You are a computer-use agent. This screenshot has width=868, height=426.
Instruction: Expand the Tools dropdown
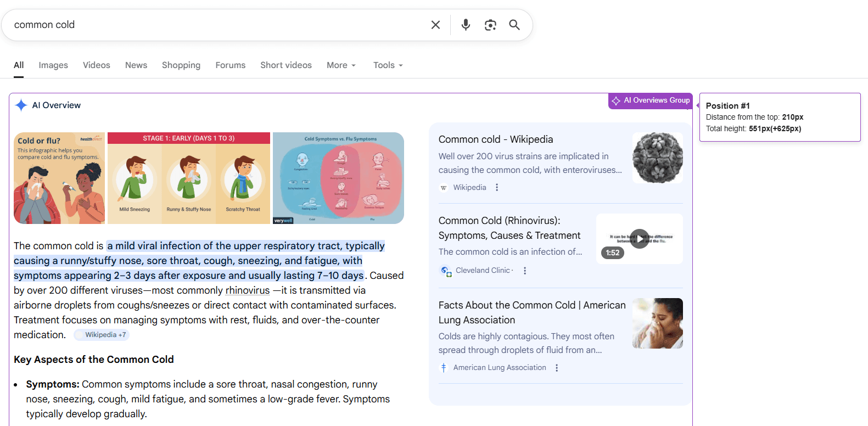point(388,65)
